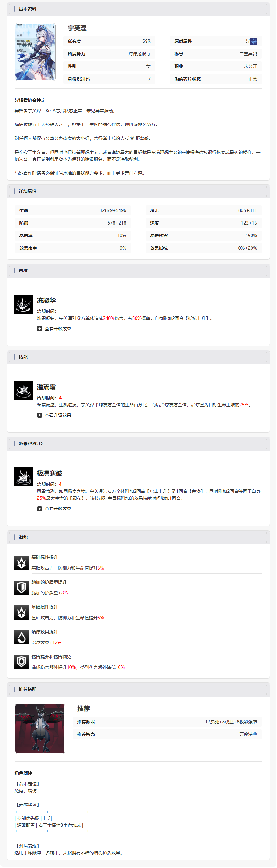
Task: Click the 万魔法典 recommended shell text
Action: coord(248,734)
